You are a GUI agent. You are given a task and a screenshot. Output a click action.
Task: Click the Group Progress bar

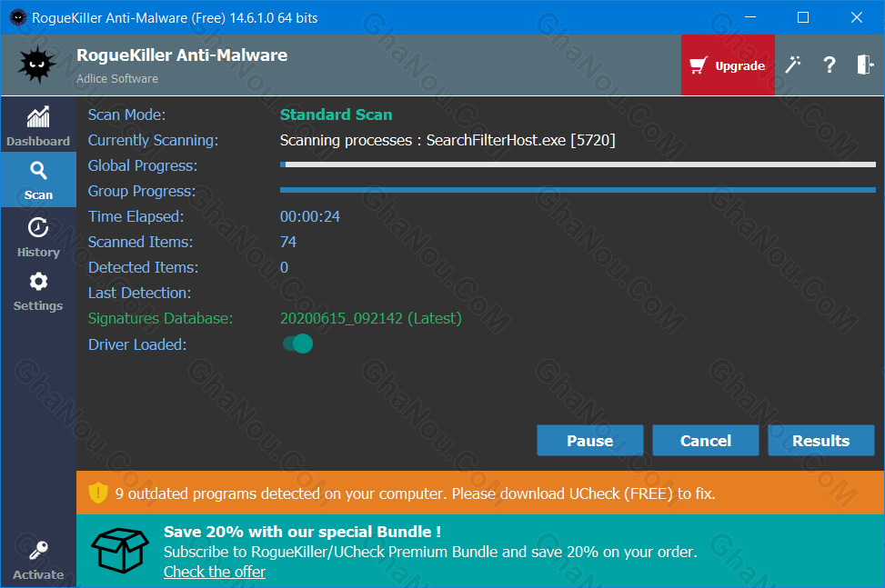[x=578, y=190]
